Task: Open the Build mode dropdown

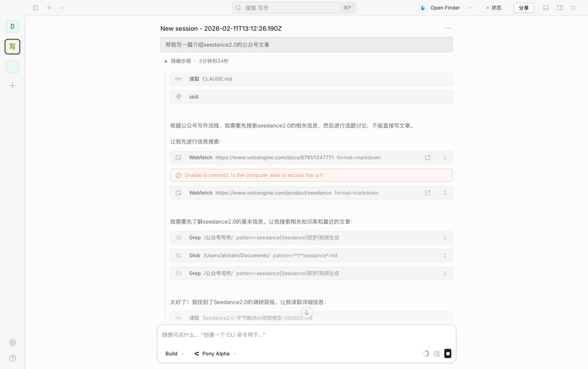Action: tap(175, 354)
